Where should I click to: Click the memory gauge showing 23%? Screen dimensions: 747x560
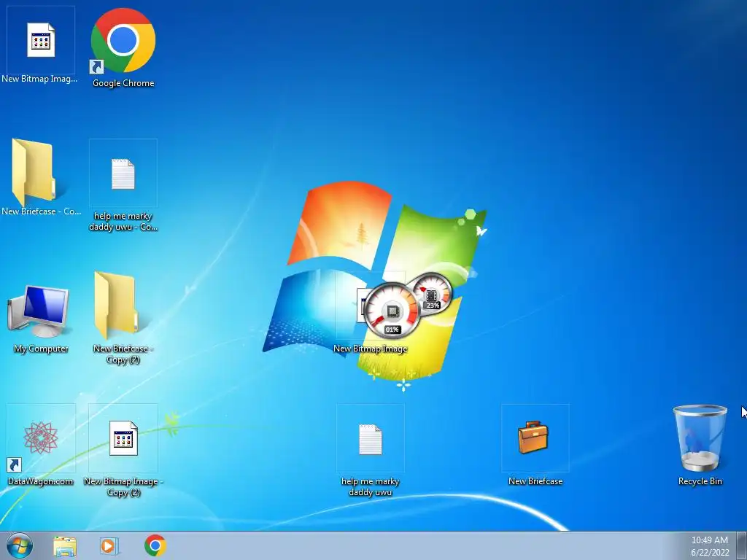433,294
